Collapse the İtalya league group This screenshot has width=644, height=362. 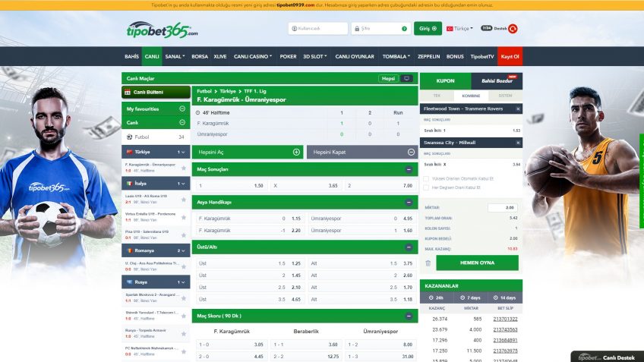(185, 183)
